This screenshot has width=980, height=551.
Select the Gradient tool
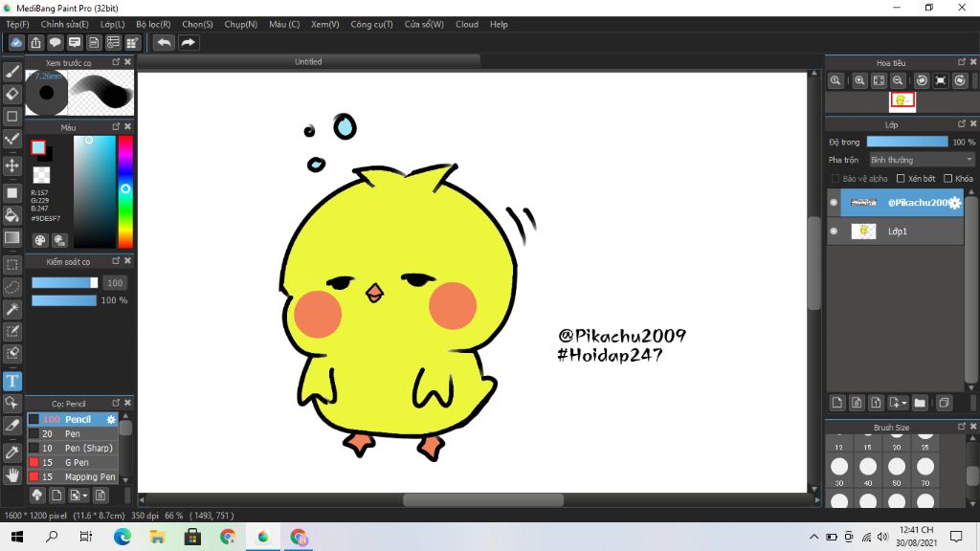pyautogui.click(x=11, y=237)
